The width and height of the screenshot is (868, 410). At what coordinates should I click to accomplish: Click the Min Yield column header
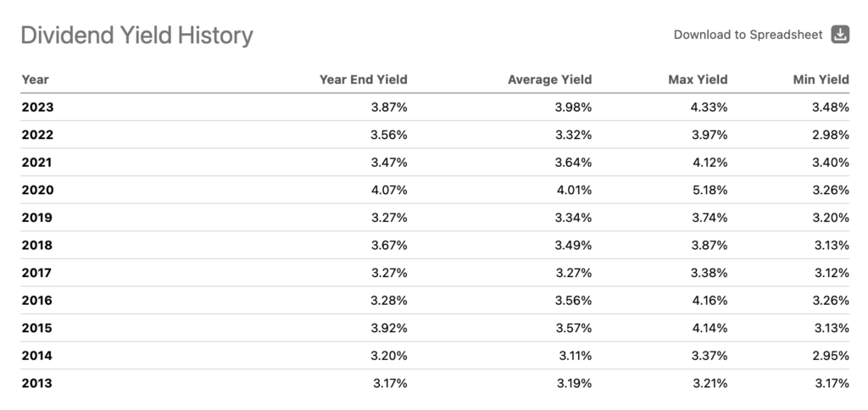coord(819,80)
